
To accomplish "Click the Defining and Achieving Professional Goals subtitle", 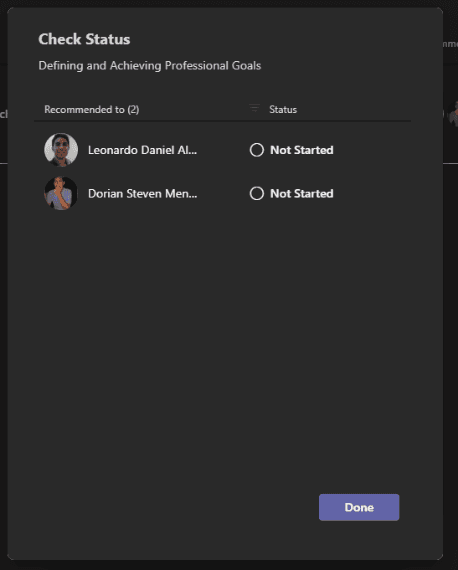I will click(x=150, y=66).
